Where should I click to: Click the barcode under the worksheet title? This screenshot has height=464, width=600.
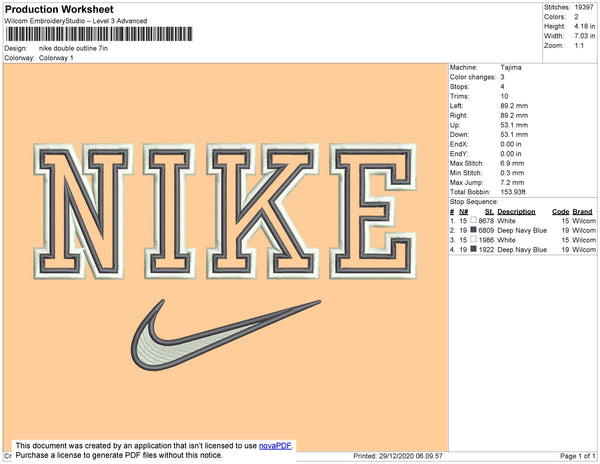(x=99, y=34)
